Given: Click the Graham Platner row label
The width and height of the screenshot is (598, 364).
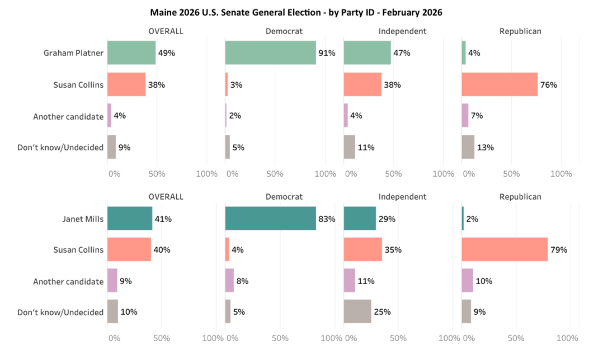Looking at the screenshot, I should tap(73, 53).
